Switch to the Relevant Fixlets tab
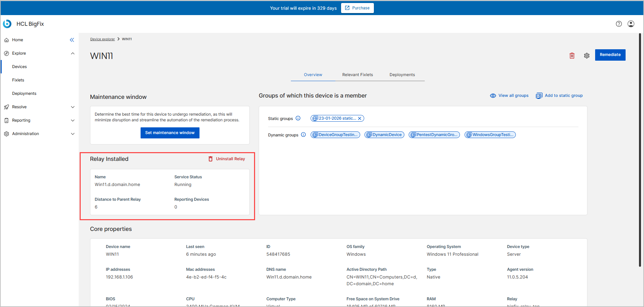The width and height of the screenshot is (644, 307). (x=357, y=75)
